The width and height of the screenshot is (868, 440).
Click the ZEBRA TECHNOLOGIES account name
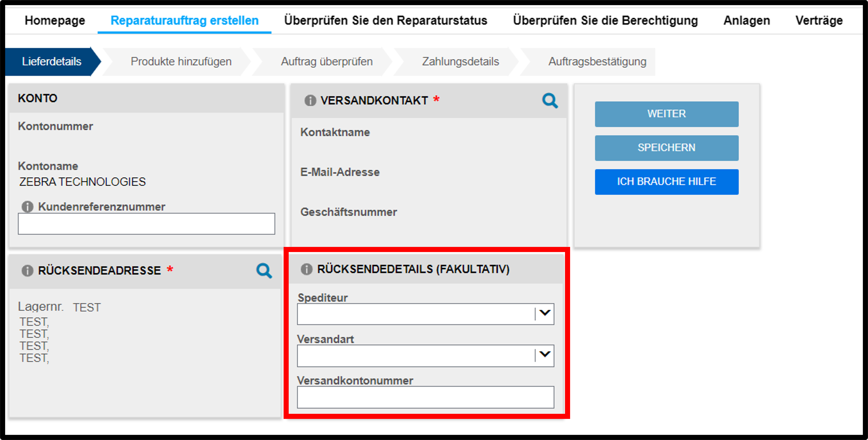(82, 182)
